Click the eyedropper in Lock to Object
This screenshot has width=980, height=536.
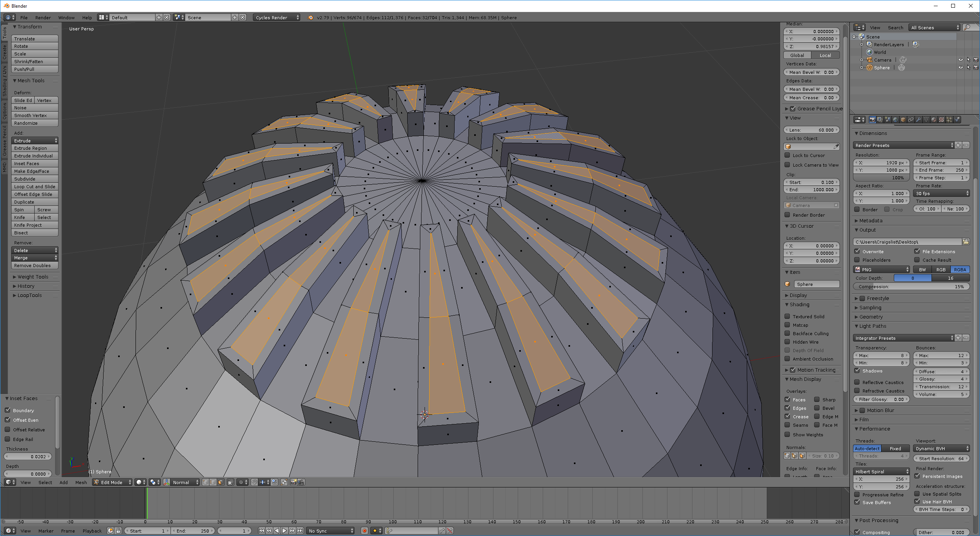pyautogui.click(x=836, y=147)
